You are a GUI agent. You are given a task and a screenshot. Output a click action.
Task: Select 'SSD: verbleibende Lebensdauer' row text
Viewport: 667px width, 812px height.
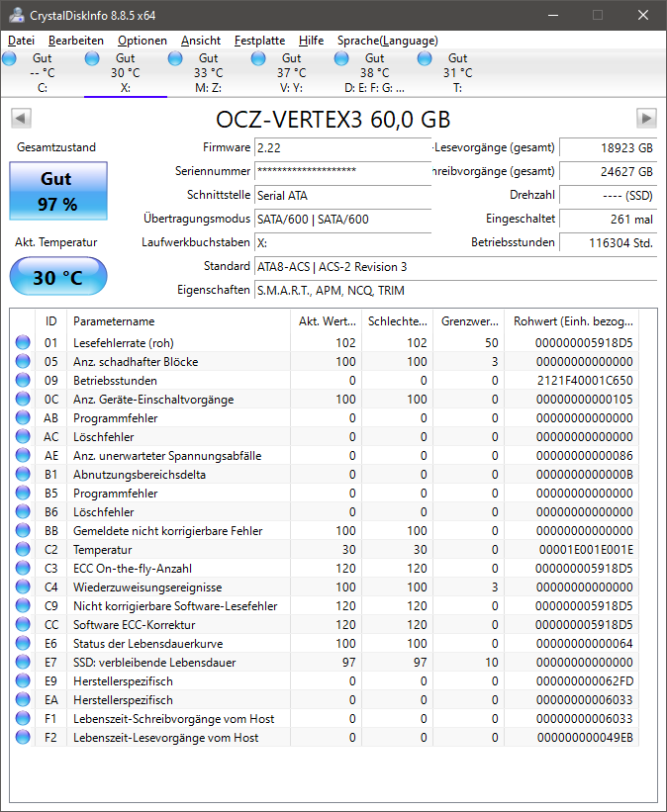(x=154, y=663)
